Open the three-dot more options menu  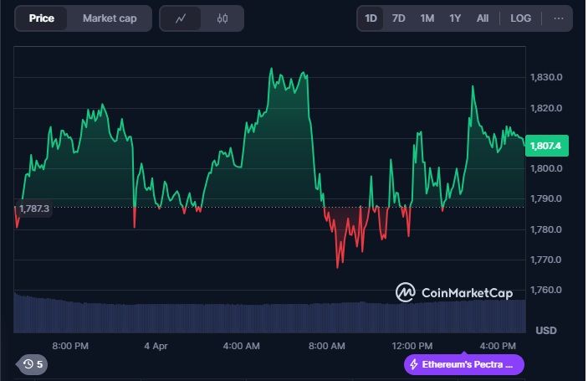point(559,18)
